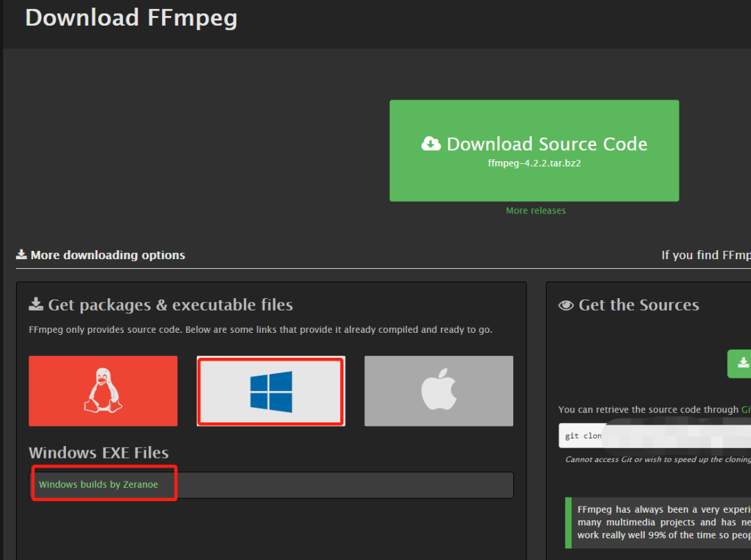Follow the More releases link
751x560 pixels.
[535, 211]
